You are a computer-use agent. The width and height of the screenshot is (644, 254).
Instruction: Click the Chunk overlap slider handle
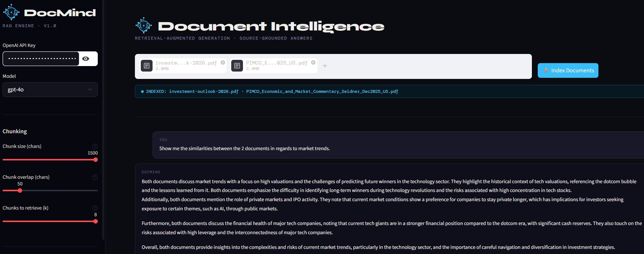[20, 190]
